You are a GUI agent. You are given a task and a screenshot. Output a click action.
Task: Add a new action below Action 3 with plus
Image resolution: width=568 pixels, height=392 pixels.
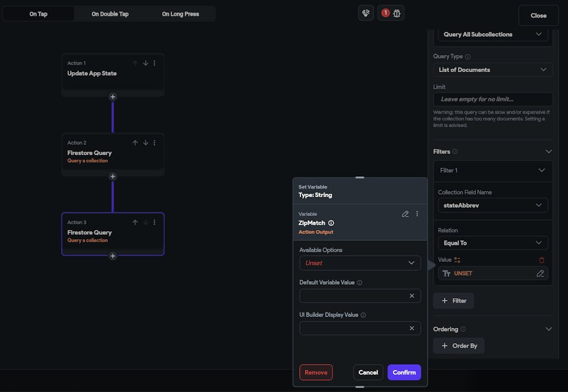[x=112, y=256]
